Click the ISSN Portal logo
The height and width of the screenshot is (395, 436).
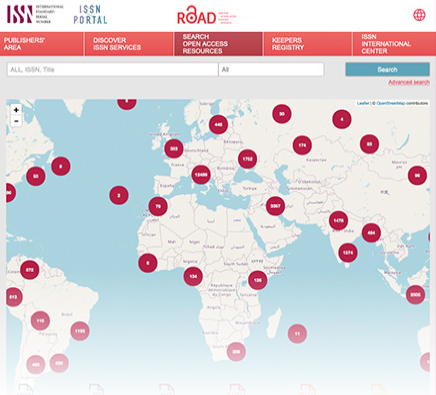coord(90,15)
